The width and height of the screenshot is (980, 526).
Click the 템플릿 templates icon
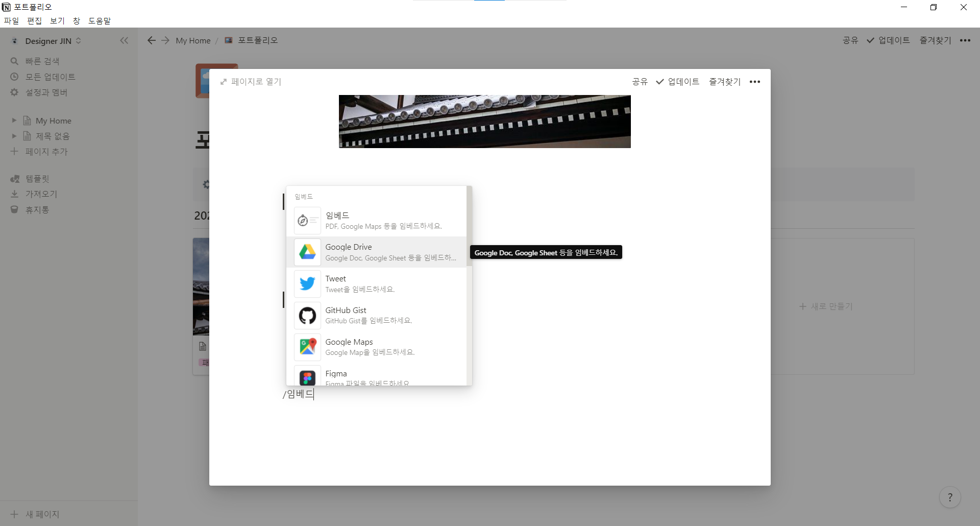pos(15,179)
